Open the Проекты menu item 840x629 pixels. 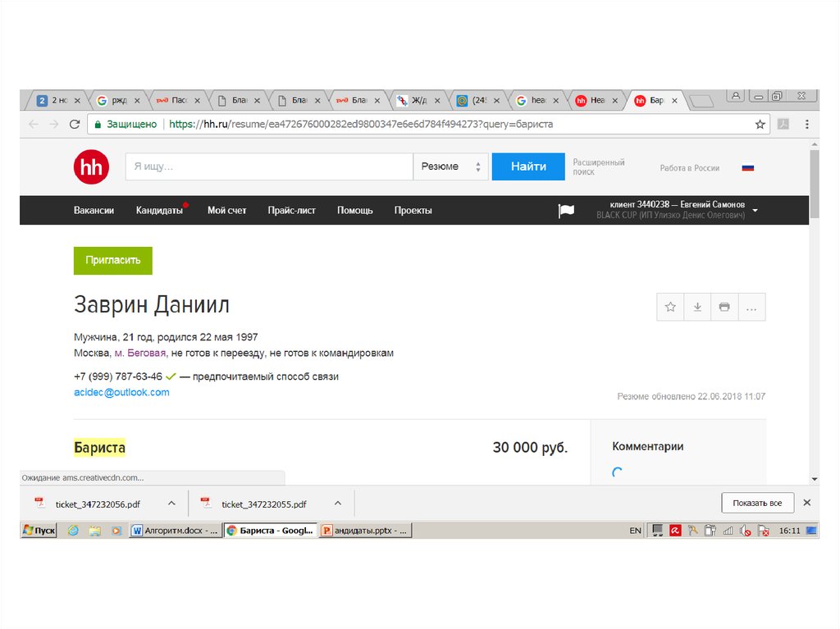click(x=413, y=211)
